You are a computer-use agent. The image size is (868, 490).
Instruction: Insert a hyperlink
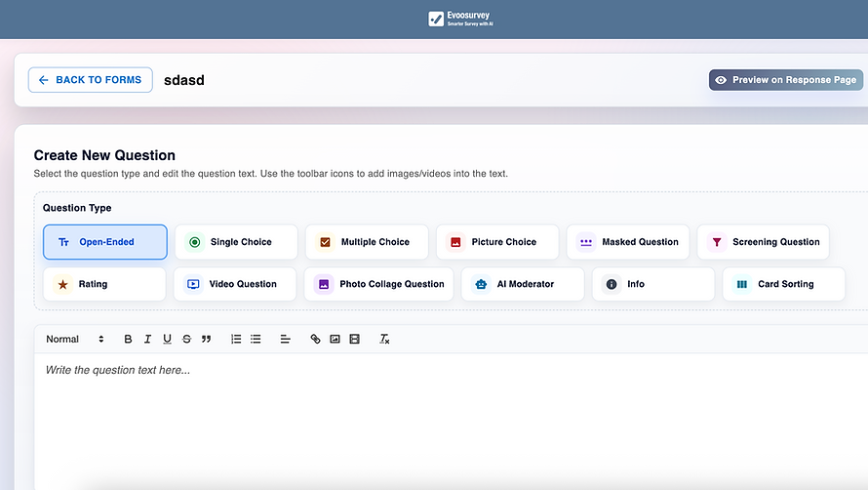315,339
